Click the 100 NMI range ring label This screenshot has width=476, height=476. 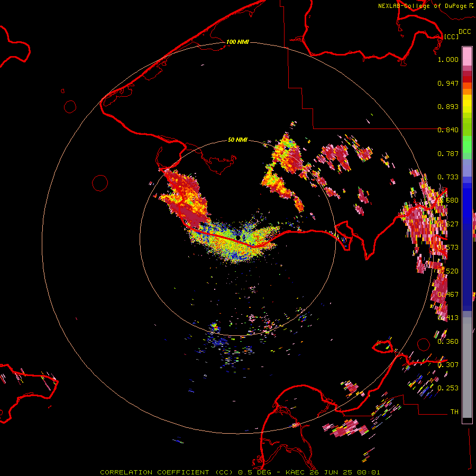point(237,42)
